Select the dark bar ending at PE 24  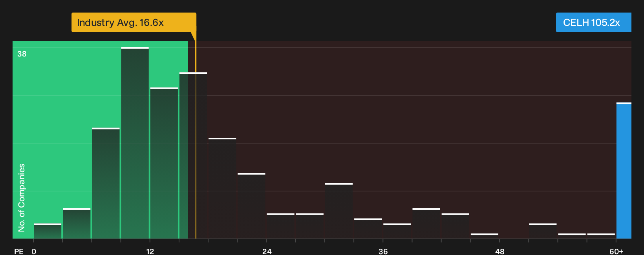pos(252,206)
